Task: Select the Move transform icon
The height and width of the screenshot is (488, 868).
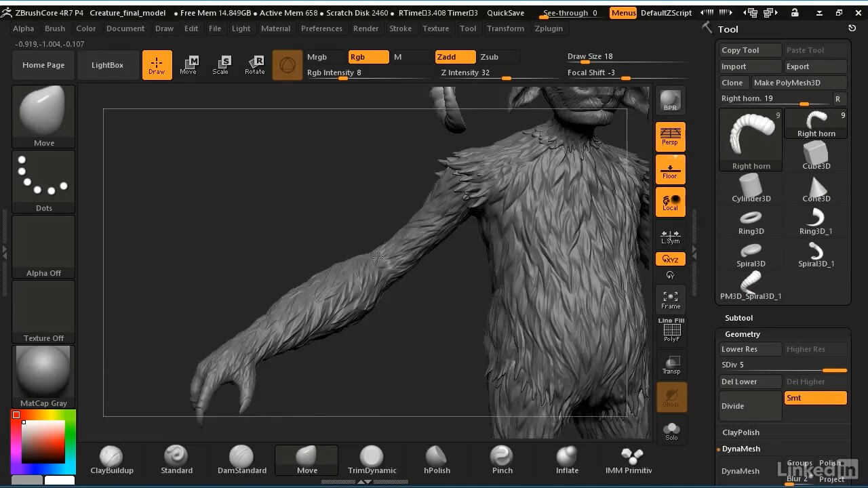Action: tap(189, 65)
